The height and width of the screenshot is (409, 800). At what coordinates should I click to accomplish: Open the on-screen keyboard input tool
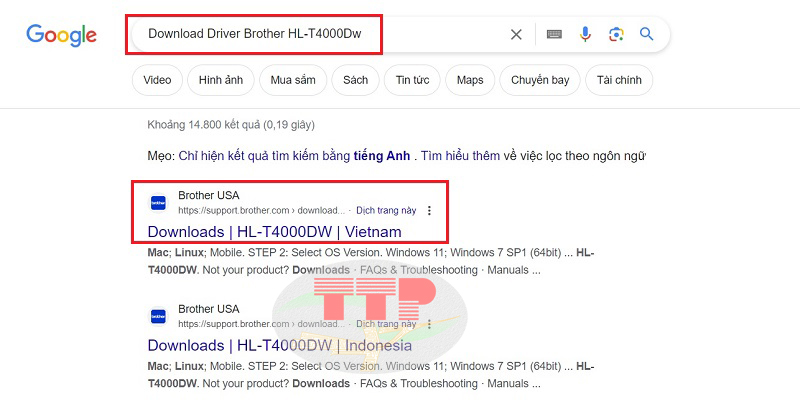[x=554, y=34]
